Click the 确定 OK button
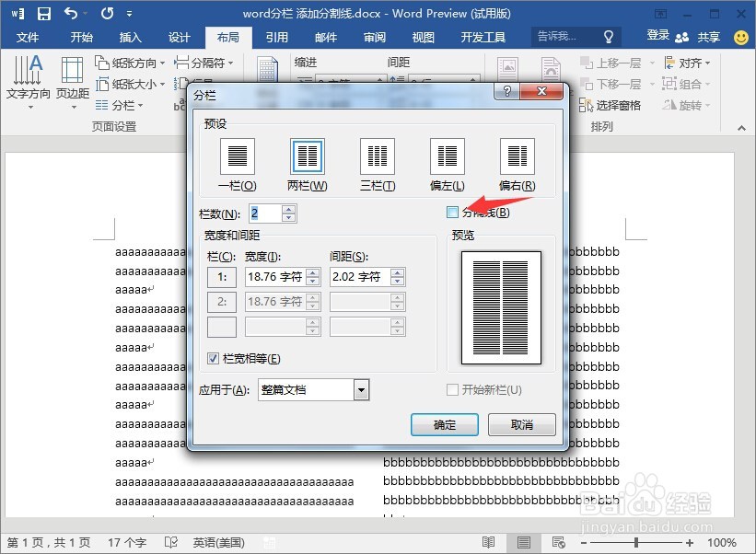 445,425
